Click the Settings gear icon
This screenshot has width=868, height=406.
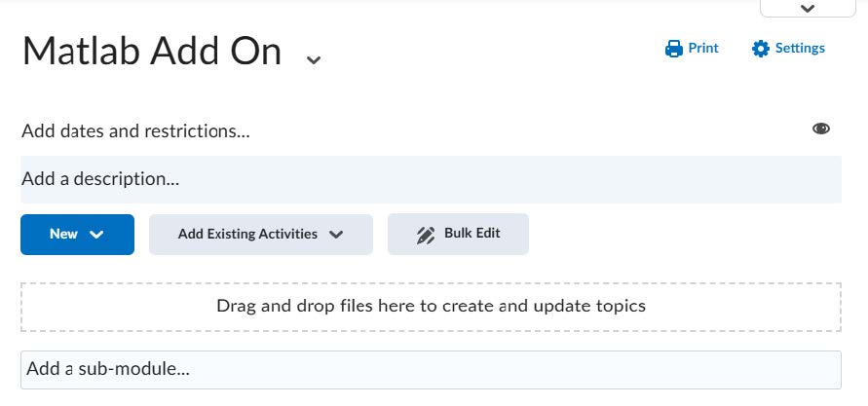(x=761, y=49)
